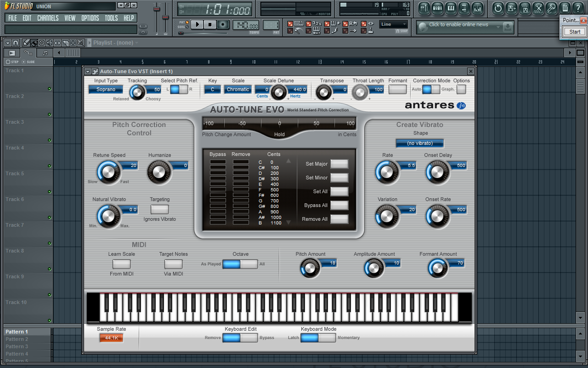Toggle Octave As Played / All switch
The image size is (588, 368).
pos(240,264)
